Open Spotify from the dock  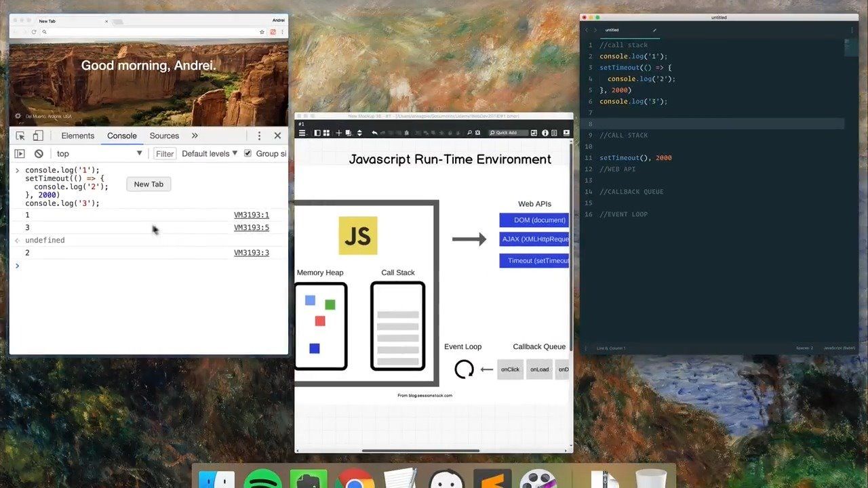pos(262,479)
